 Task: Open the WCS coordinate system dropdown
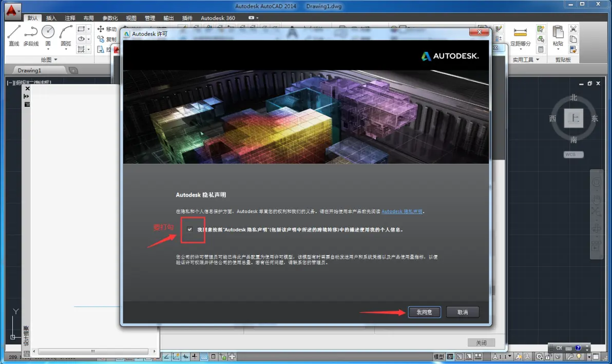click(x=573, y=155)
